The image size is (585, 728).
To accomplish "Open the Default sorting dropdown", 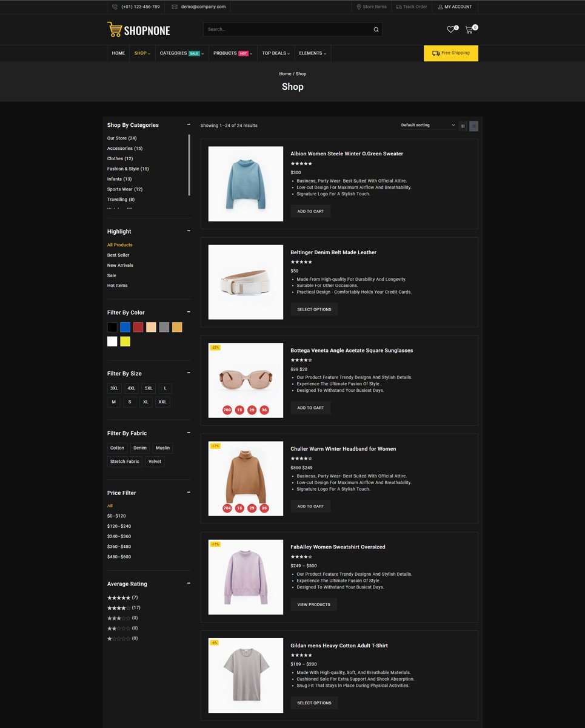I will click(427, 126).
